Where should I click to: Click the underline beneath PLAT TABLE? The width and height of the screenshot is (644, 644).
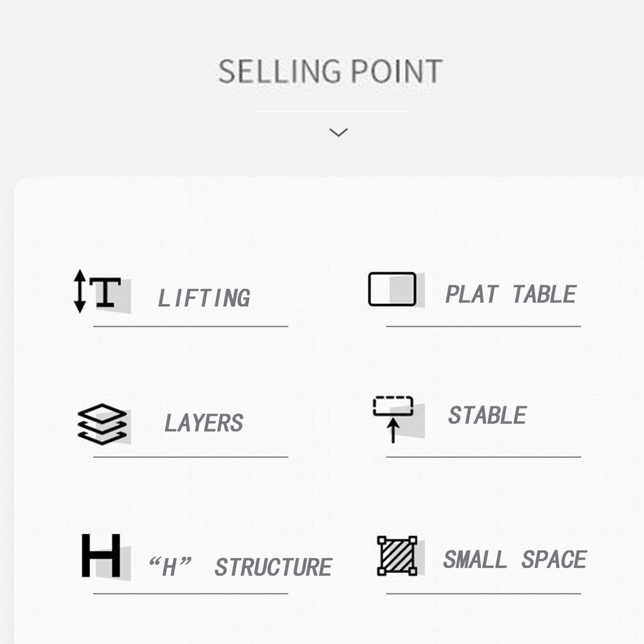(484, 326)
